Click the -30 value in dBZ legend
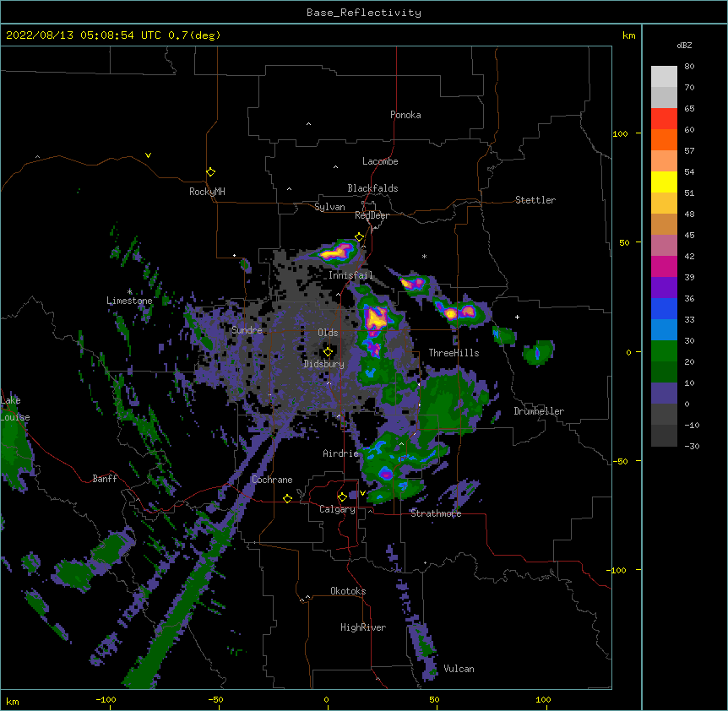The height and width of the screenshot is (711, 728). tap(692, 446)
